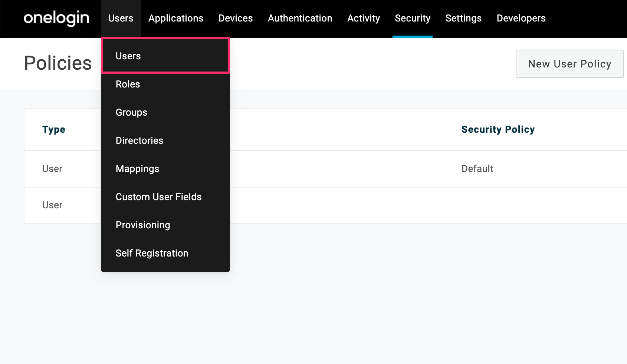Image resolution: width=627 pixels, height=364 pixels.
Task: Open the Devices navigation menu
Action: [236, 18]
